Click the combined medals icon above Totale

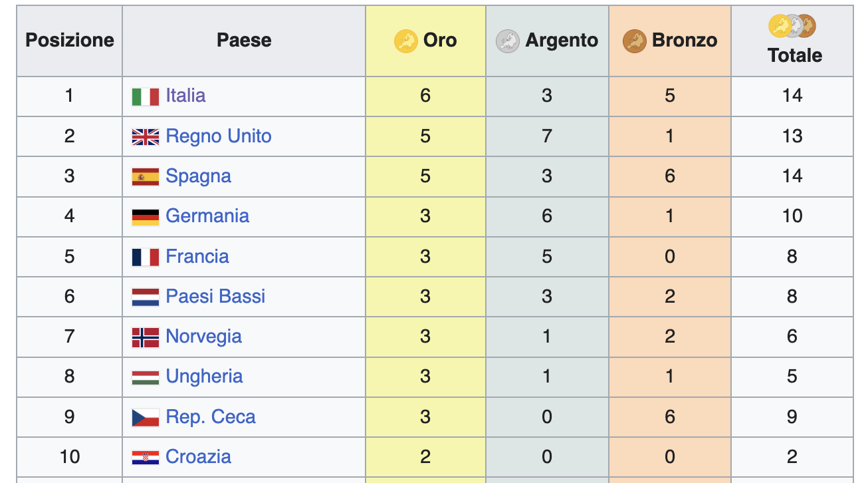coord(792,26)
